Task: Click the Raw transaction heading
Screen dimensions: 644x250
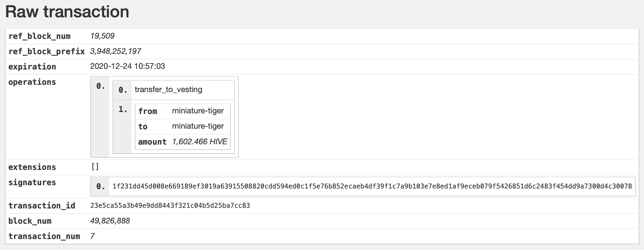Action: click(x=67, y=12)
